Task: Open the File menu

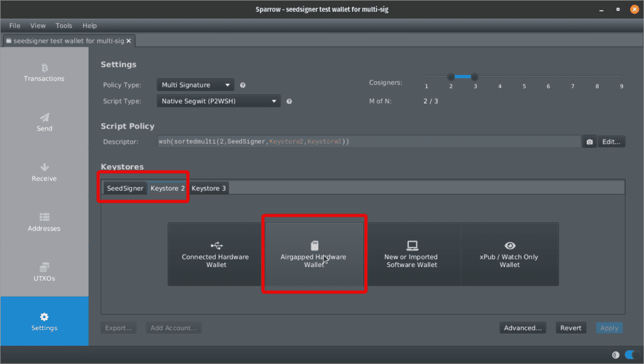Action: pos(15,25)
